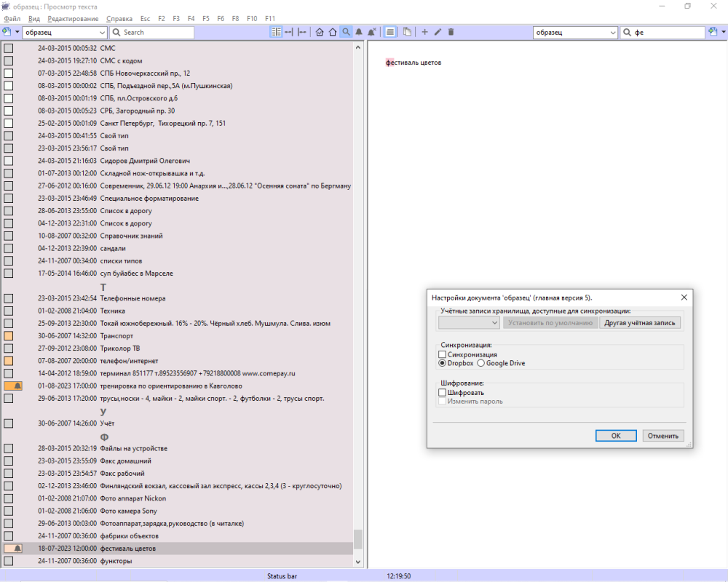Click фестиваль цветов text in right pane
The height and width of the screenshot is (582, 728).
pyautogui.click(x=414, y=63)
